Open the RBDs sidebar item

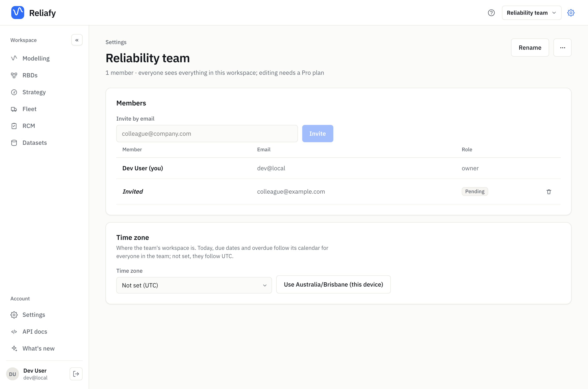point(44,75)
